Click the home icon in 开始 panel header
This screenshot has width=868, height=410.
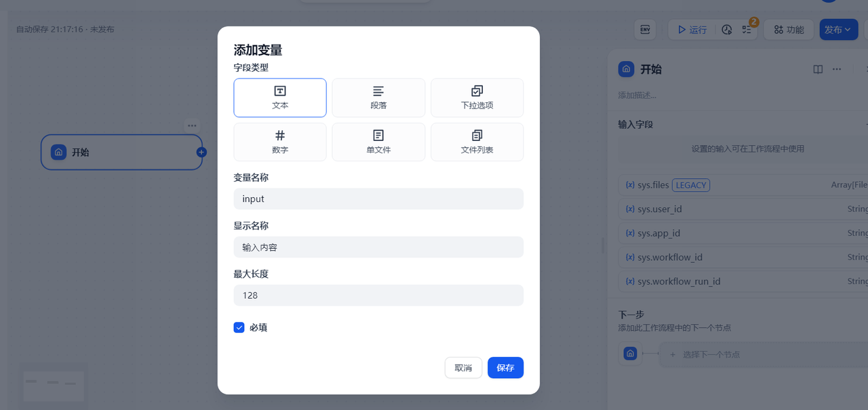tap(626, 69)
